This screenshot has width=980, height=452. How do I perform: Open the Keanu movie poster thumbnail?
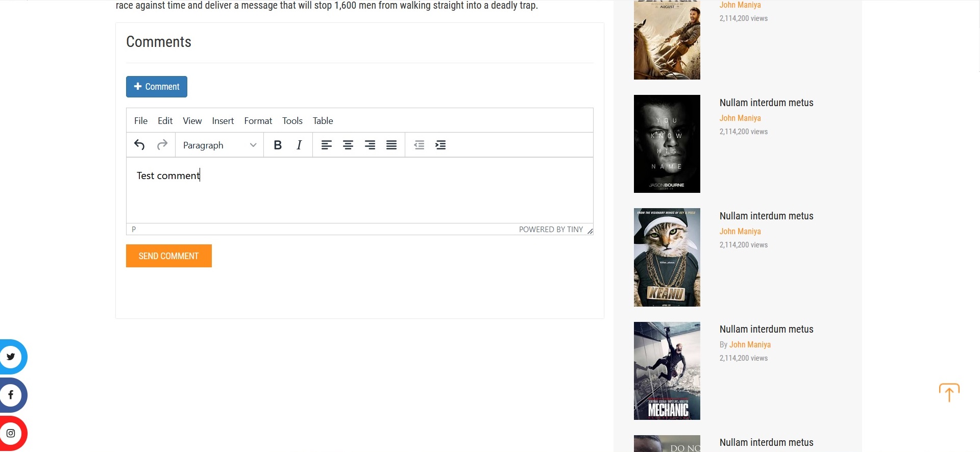coord(667,258)
